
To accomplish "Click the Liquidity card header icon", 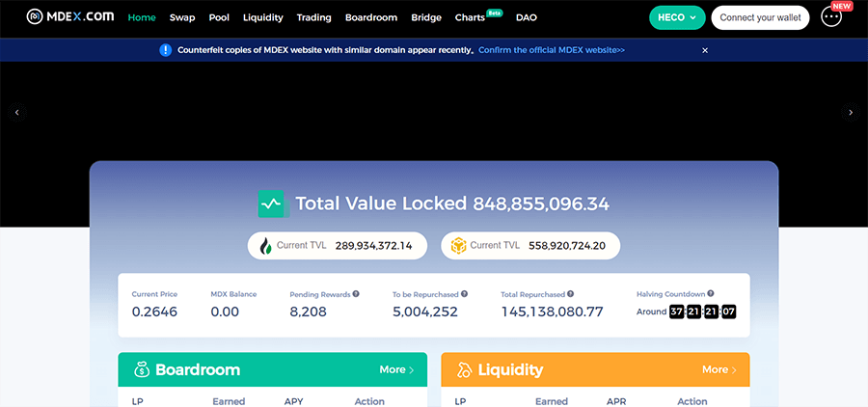I will tap(464, 370).
